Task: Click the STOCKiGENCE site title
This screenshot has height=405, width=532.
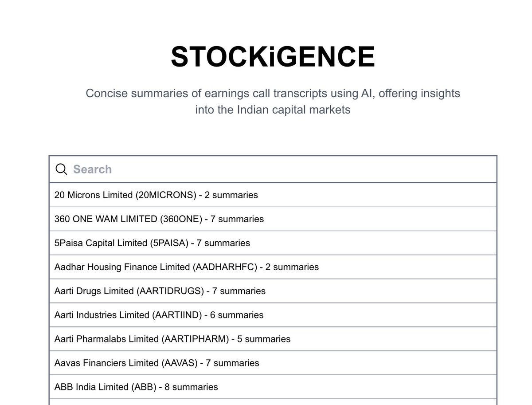Action: [x=273, y=57]
